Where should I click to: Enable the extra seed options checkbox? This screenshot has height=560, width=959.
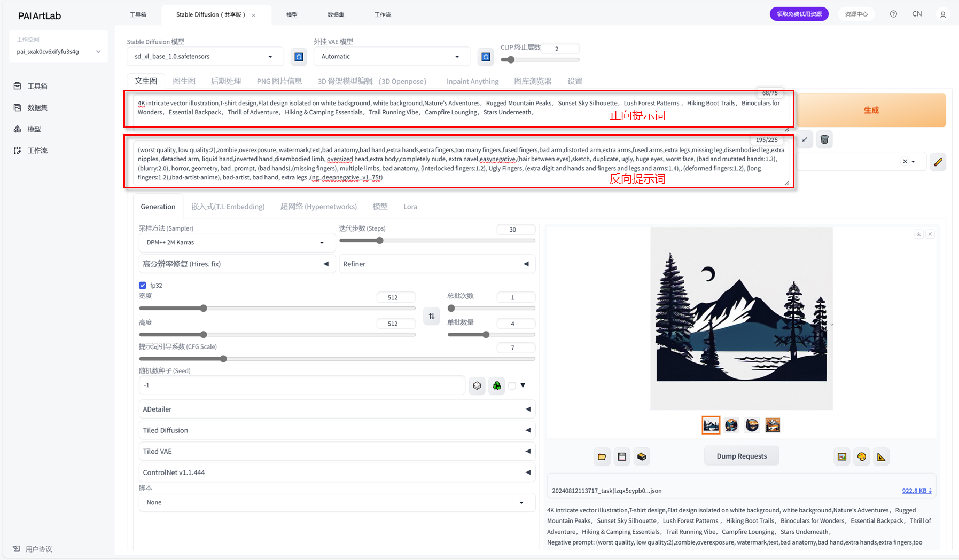point(512,385)
